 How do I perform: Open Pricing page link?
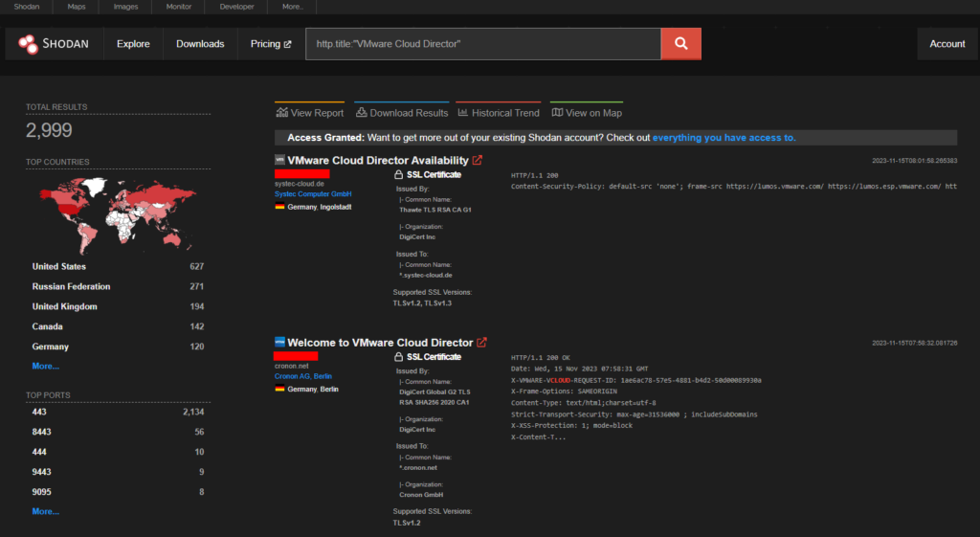pyautogui.click(x=271, y=44)
